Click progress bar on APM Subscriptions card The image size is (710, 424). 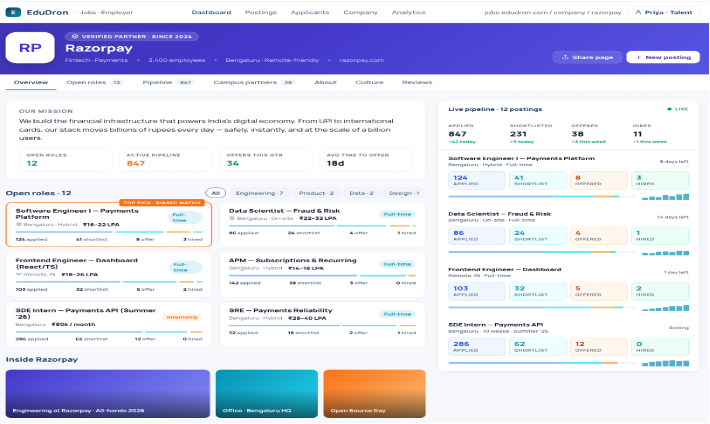[322, 275]
